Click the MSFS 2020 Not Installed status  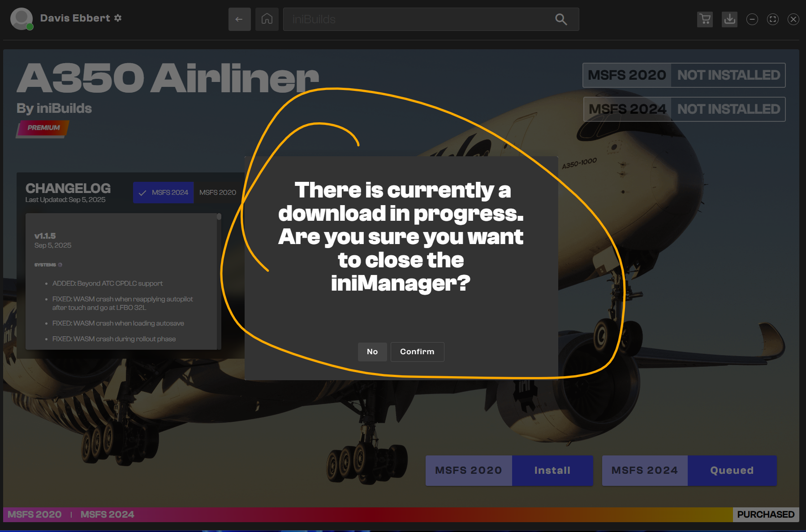point(684,75)
